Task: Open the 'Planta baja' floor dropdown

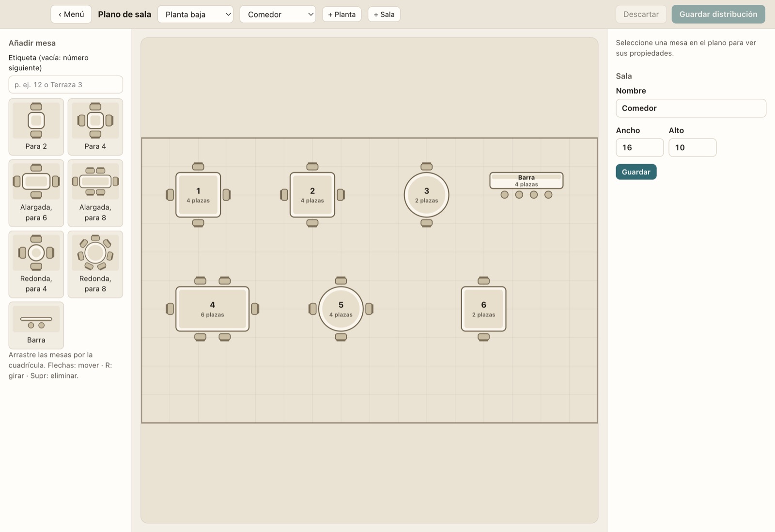Action: pos(196,15)
